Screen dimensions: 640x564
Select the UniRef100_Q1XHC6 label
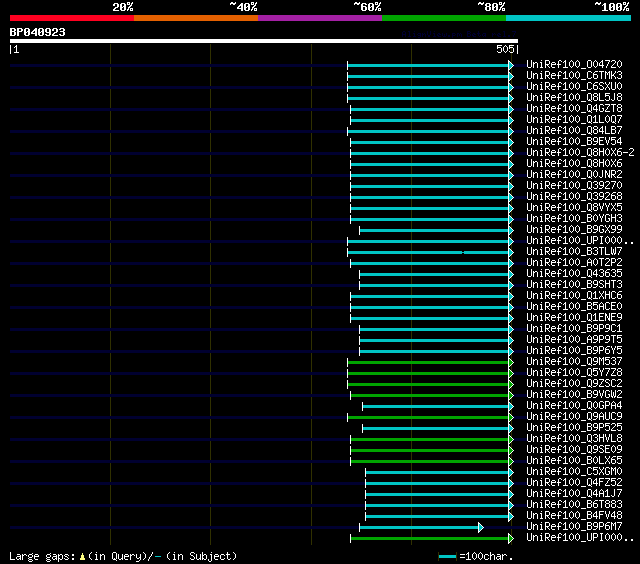click(x=574, y=296)
